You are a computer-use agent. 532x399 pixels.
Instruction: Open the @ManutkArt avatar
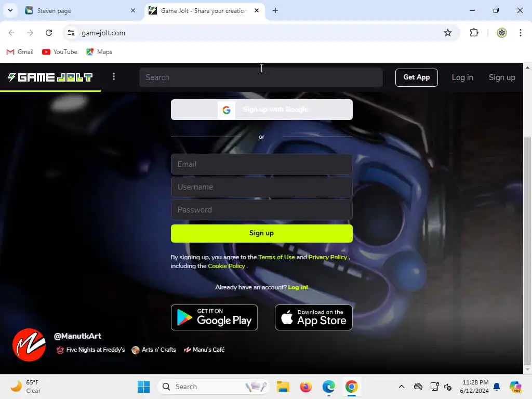[x=29, y=345]
